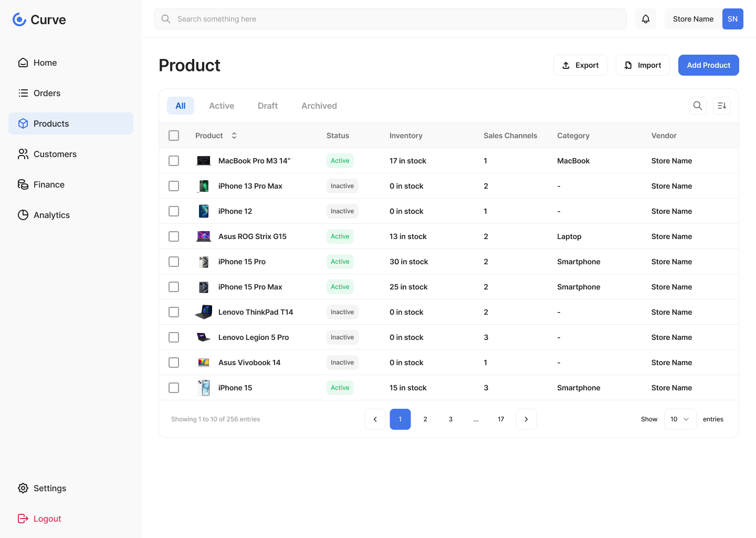
Task: Click the Logout door icon
Action: [23, 519]
